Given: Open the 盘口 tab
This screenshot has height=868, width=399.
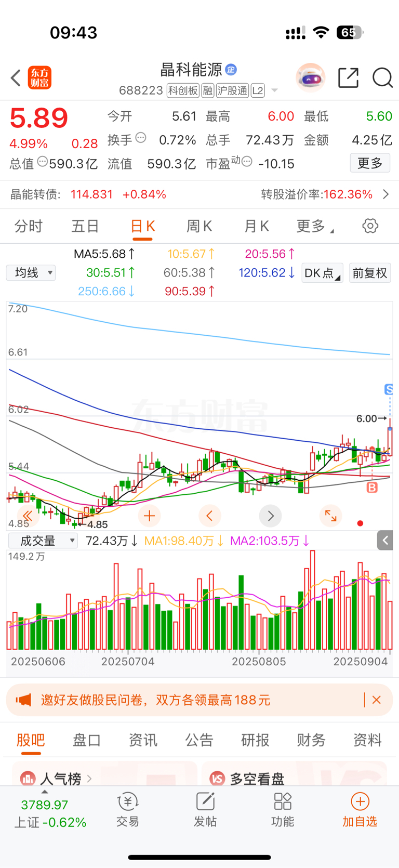Looking at the screenshot, I should pos(87,740).
